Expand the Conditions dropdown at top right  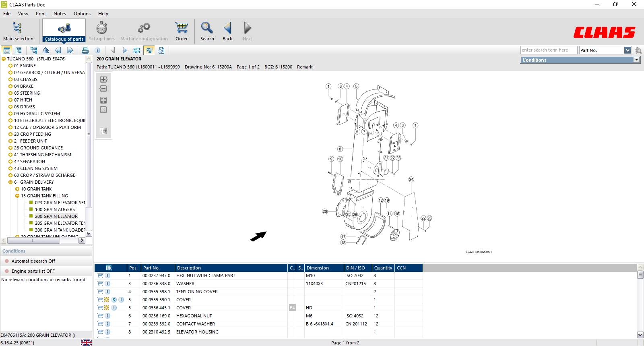coord(636,60)
